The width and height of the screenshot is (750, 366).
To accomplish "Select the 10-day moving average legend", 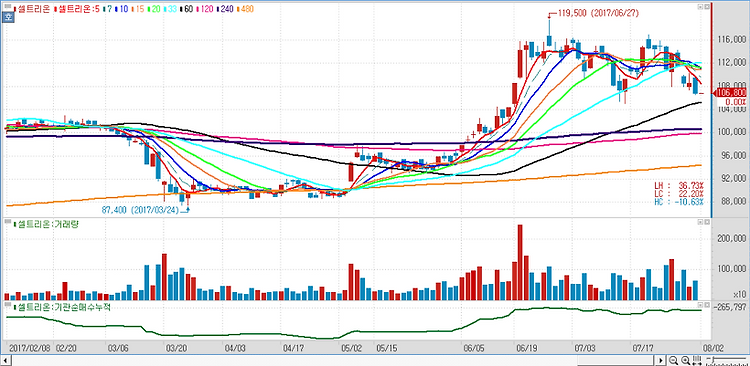I will [121, 9].
